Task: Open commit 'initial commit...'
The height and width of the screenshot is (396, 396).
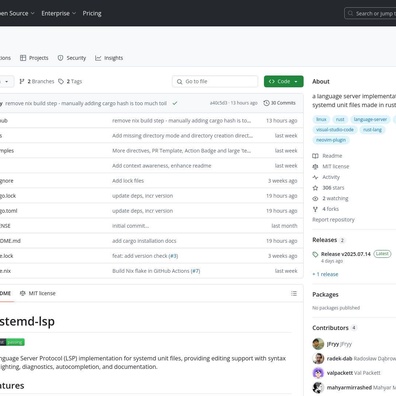Action: click(x=130, y=226)
